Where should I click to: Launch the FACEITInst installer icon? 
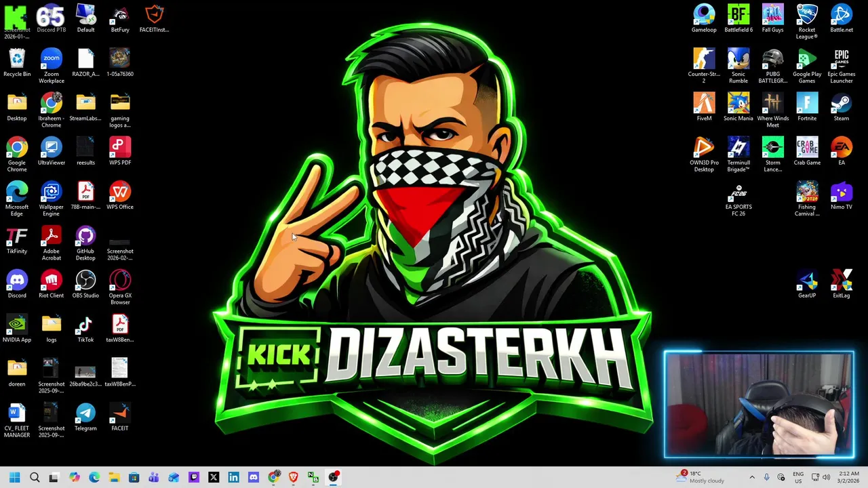point(154,18)
